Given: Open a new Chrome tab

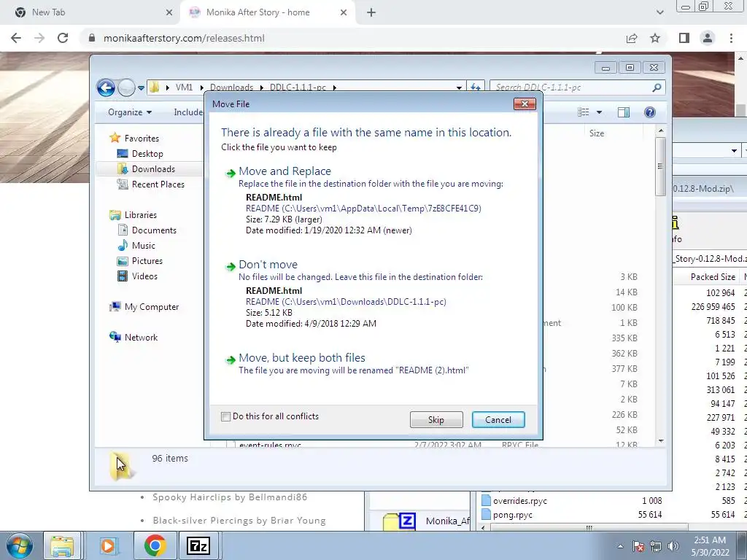Looking at the screenshot, I should pos(371,12).
